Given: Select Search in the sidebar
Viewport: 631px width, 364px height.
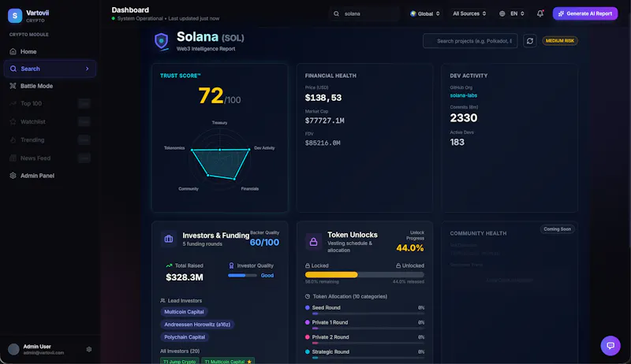Looking at the screenshot, I should [x=50, y=69].
